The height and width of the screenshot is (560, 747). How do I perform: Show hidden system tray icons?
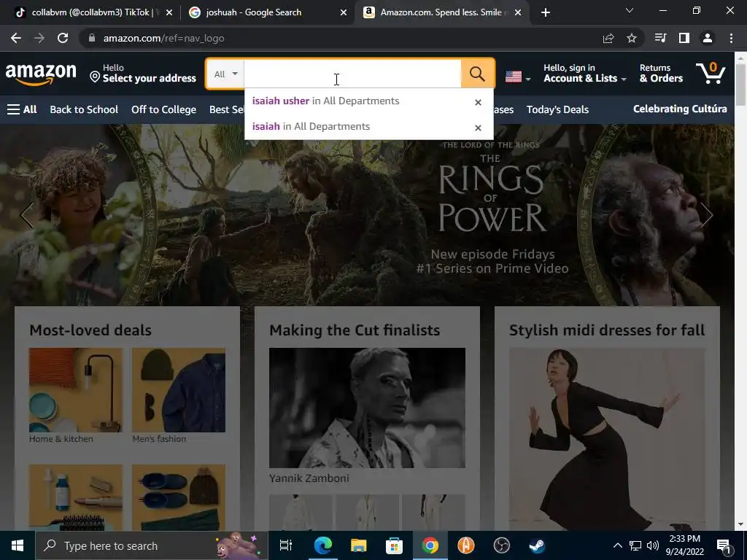617,545
